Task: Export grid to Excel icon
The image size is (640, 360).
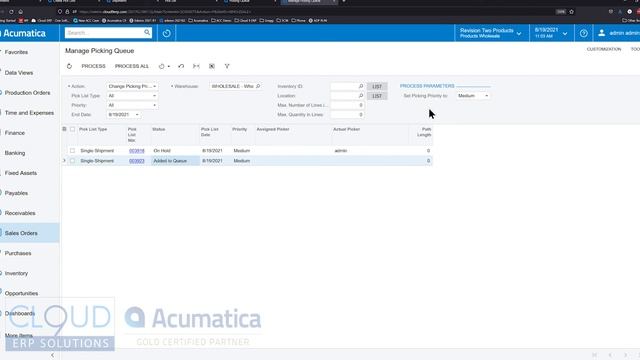Action: [x=212, y=66]
